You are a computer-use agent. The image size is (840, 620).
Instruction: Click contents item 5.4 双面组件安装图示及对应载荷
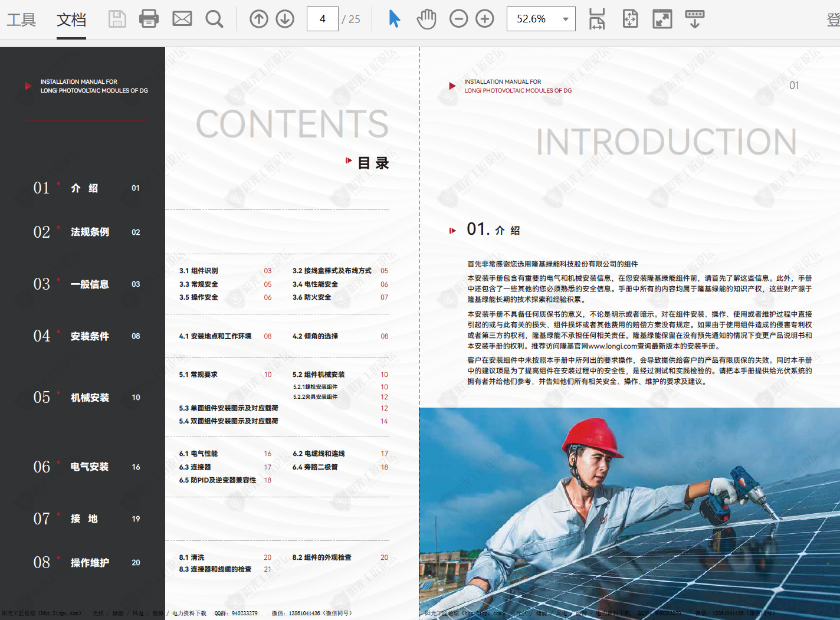229,421
